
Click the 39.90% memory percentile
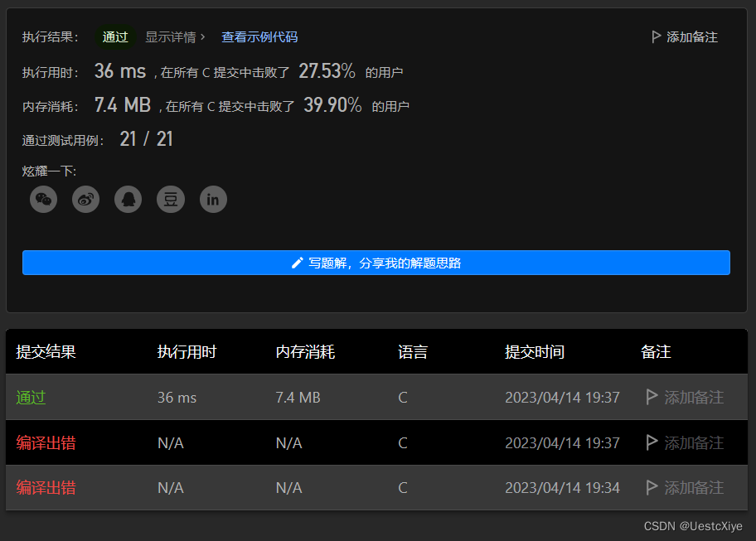pyautogui.click(x=332, y=105)
